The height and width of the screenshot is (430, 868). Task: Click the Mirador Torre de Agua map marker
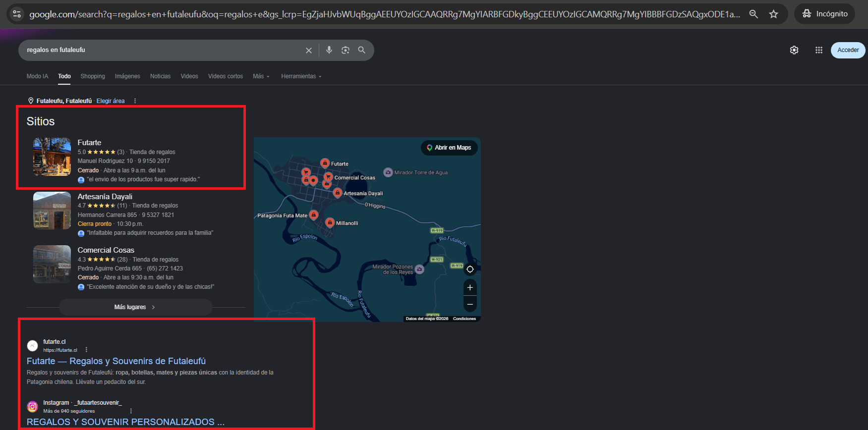pyautogui.click(x=388, y=172)
